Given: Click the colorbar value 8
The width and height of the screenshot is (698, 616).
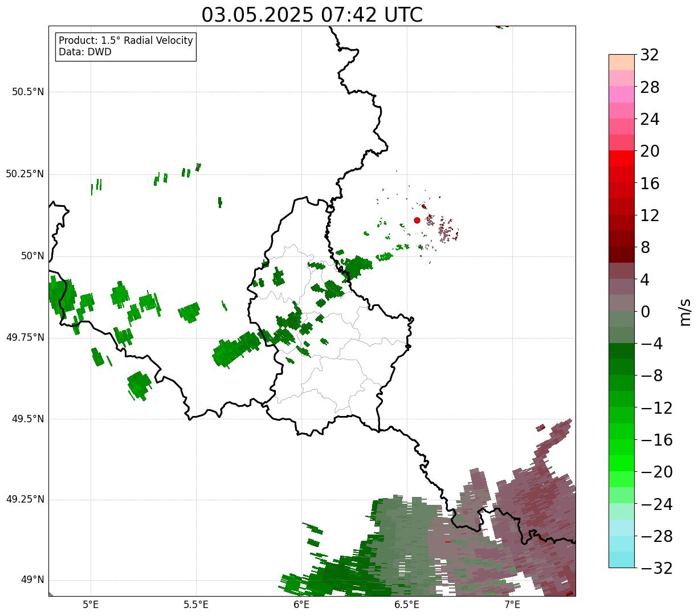Looking at the screenshot, I should 645,248.
